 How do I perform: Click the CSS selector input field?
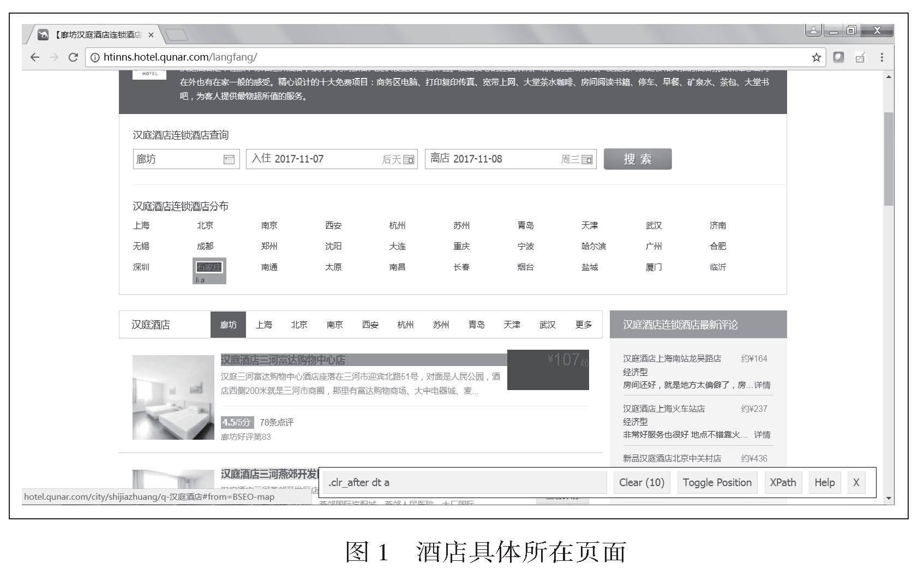coord(465,483)
